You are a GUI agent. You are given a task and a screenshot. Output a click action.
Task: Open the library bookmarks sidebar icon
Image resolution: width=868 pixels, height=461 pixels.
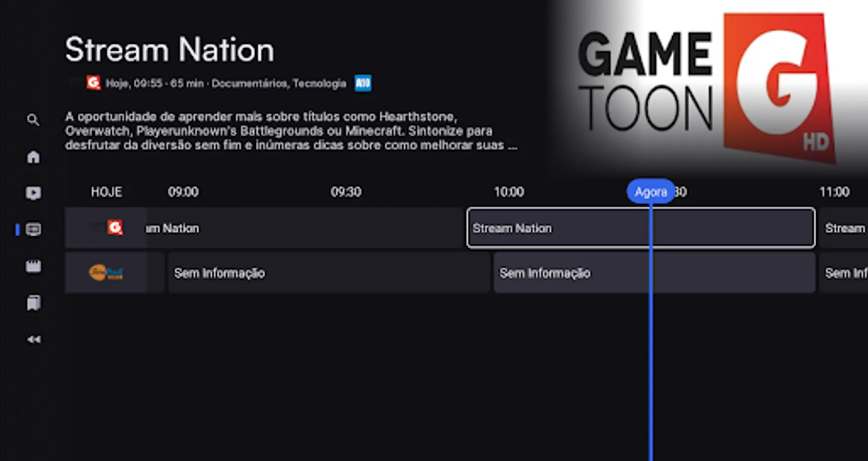[33, 303]
